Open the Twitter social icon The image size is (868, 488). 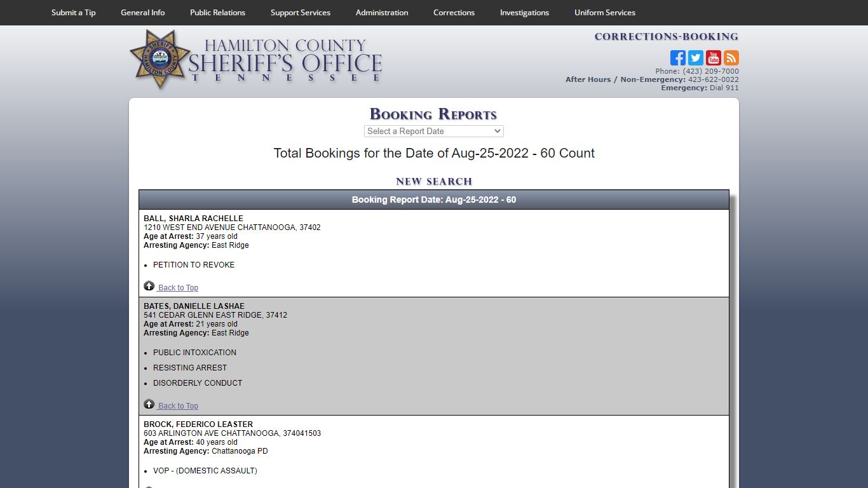[x=696, y=58]
